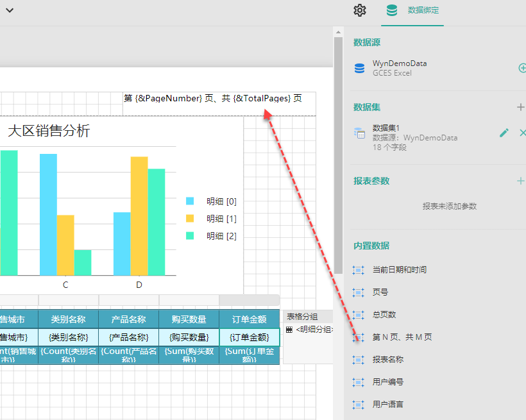Screen dimensions: 526x420
Task: Edit 数据集1 with the pencil icon
Action: pos(504,133)
